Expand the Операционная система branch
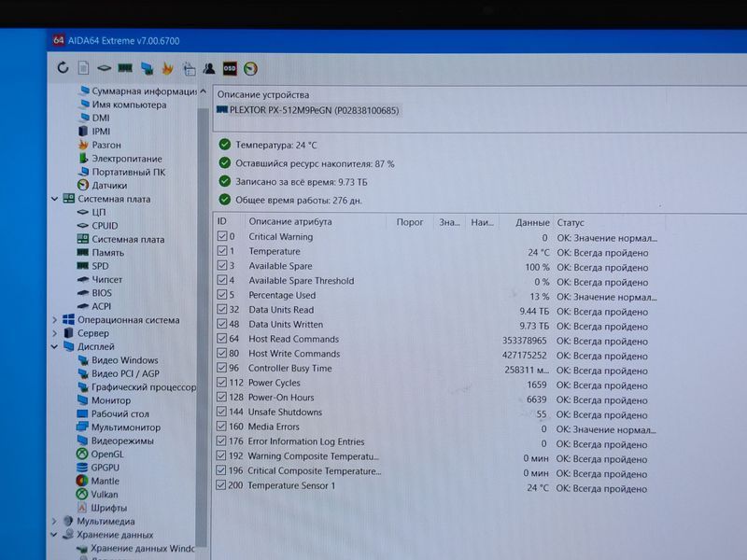 (54, 320)
